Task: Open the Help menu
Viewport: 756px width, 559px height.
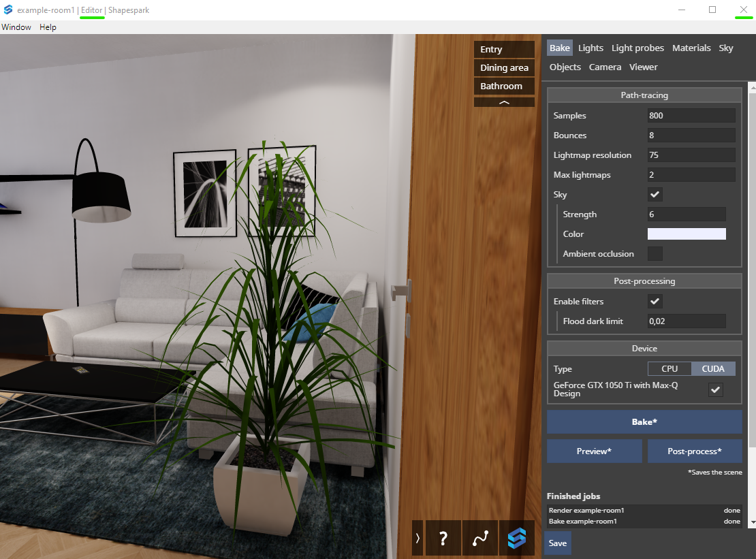Action: click(48, 27)
